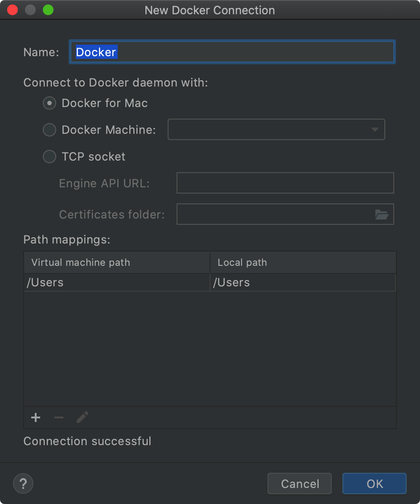The height and width of the screenshot is (504, 420).
Task: Browse for certificates folder via folder icon
Action: pyautogui.click(x=382, y=214)
